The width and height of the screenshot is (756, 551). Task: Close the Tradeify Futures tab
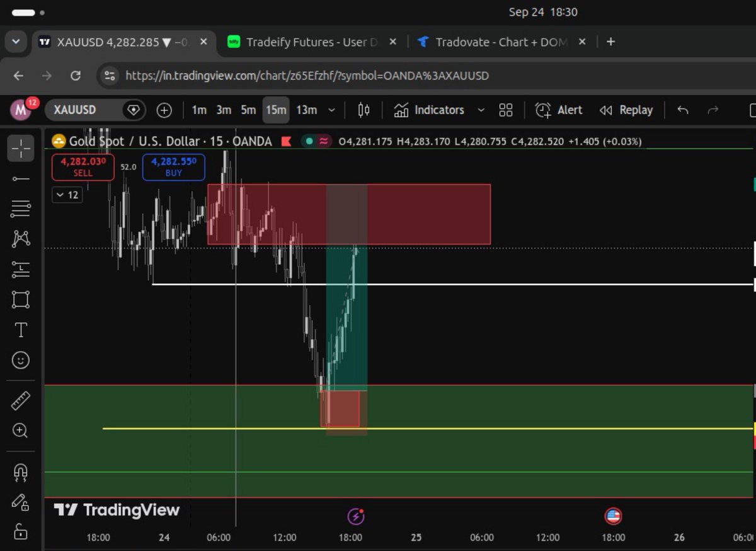coord(392,42)
